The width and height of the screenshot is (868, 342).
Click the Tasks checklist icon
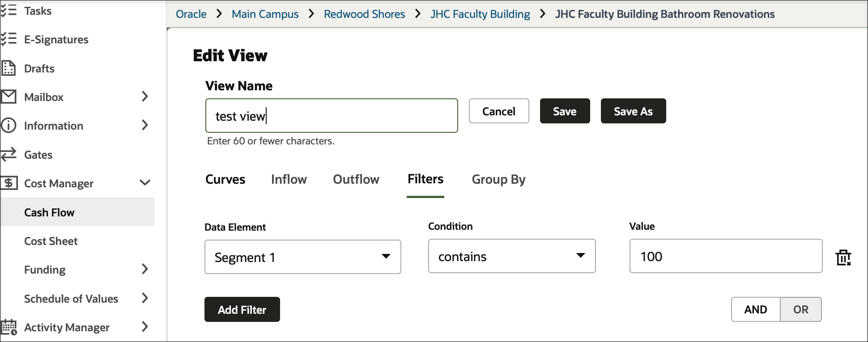(x=9, y=11)
